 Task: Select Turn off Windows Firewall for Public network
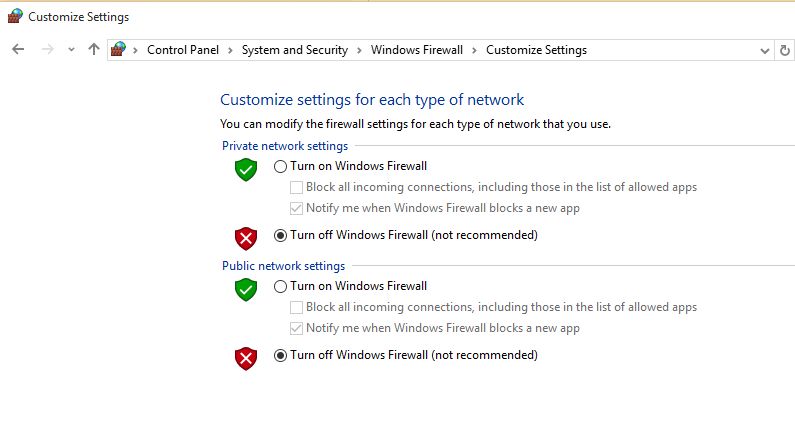(x=280, y=355)
